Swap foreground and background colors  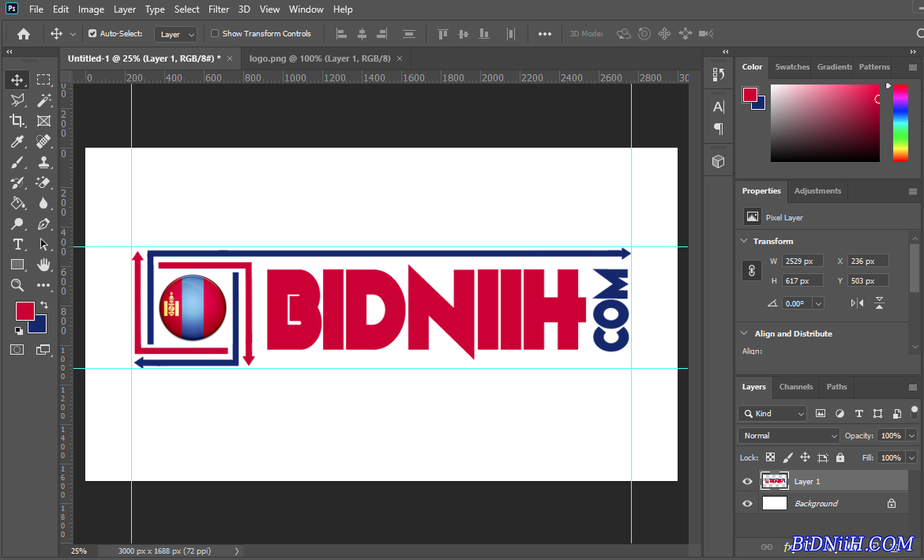coord(43,305)
